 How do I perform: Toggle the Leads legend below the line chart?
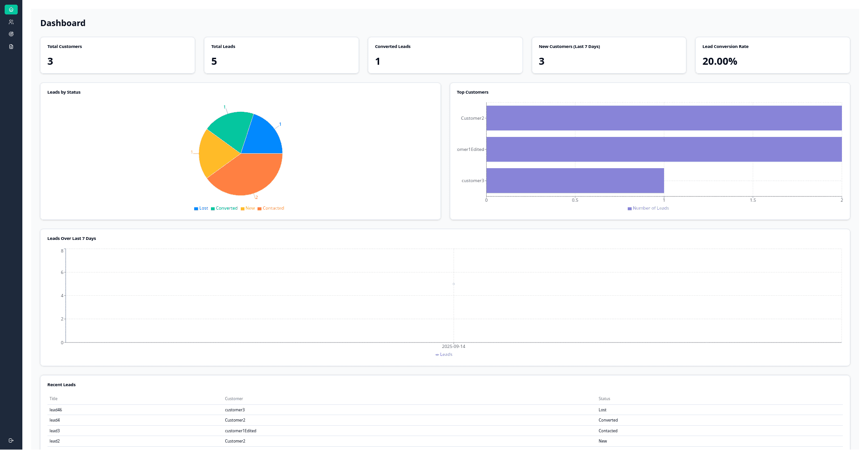click(x=443, y=354)
